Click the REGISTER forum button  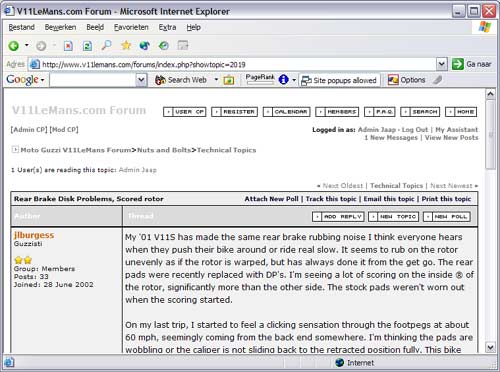pos(235,112)
